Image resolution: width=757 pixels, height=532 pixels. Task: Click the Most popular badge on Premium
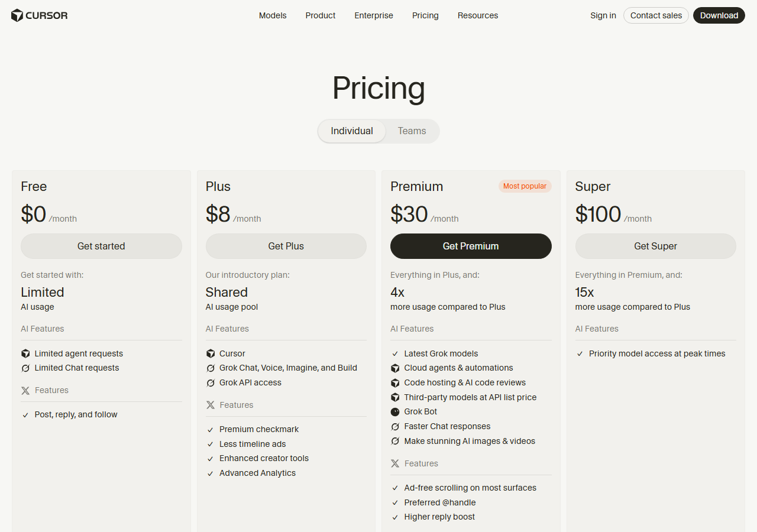[x=525, y=186]
